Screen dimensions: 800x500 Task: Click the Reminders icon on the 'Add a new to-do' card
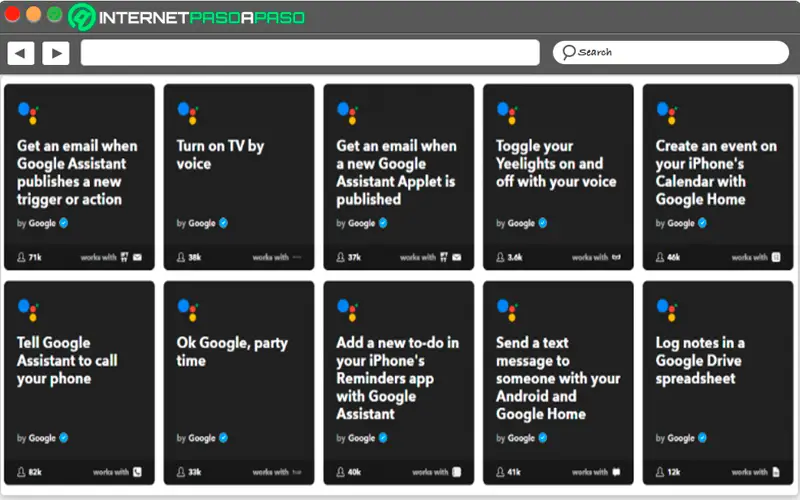pyautogui.click(x=456, y=471)
